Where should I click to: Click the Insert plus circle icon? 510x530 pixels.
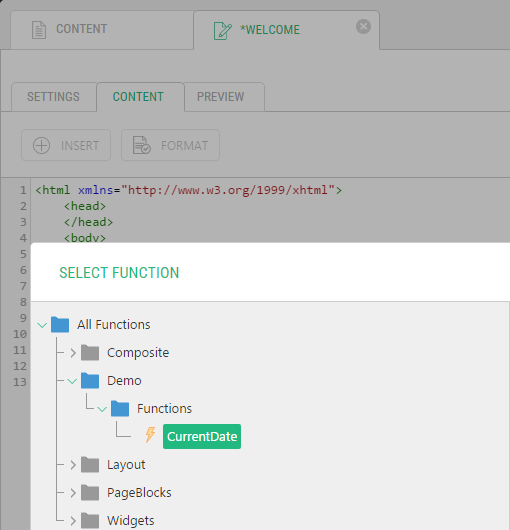coord(42,145)
